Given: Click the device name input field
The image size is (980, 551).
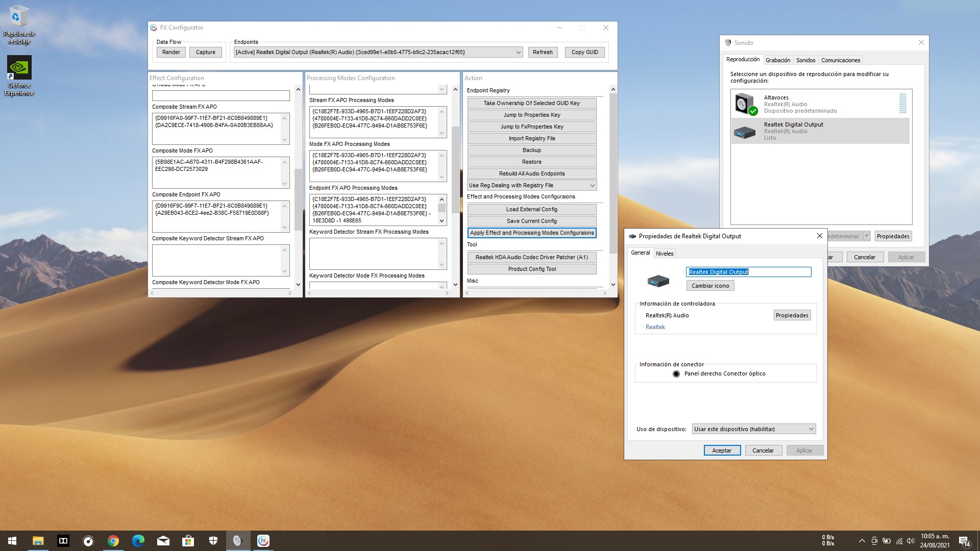Looking at the screenshot, I should (748, 272).
